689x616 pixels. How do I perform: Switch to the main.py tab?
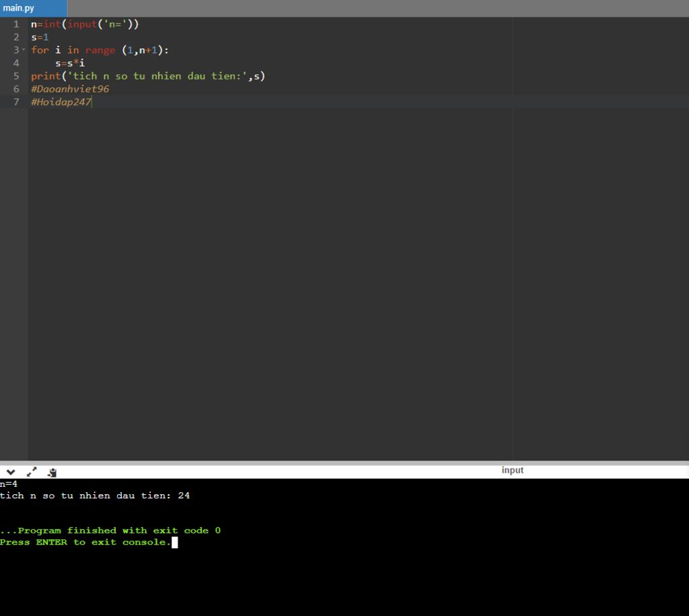(34, 8)
